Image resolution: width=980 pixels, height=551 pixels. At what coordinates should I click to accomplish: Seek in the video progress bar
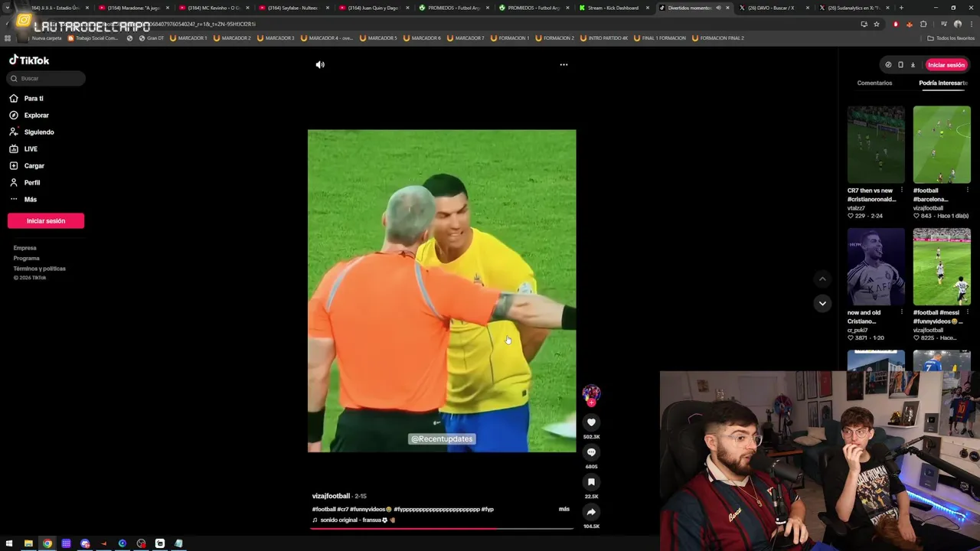pyautogui.click(x=442, y=528)
